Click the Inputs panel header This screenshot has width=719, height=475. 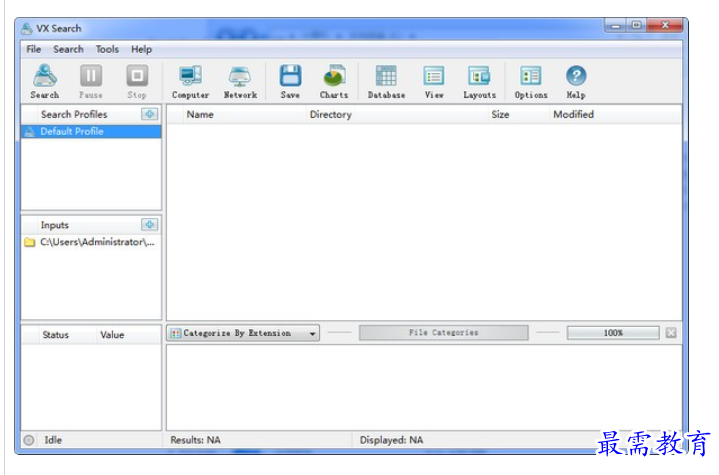(55, 225)
